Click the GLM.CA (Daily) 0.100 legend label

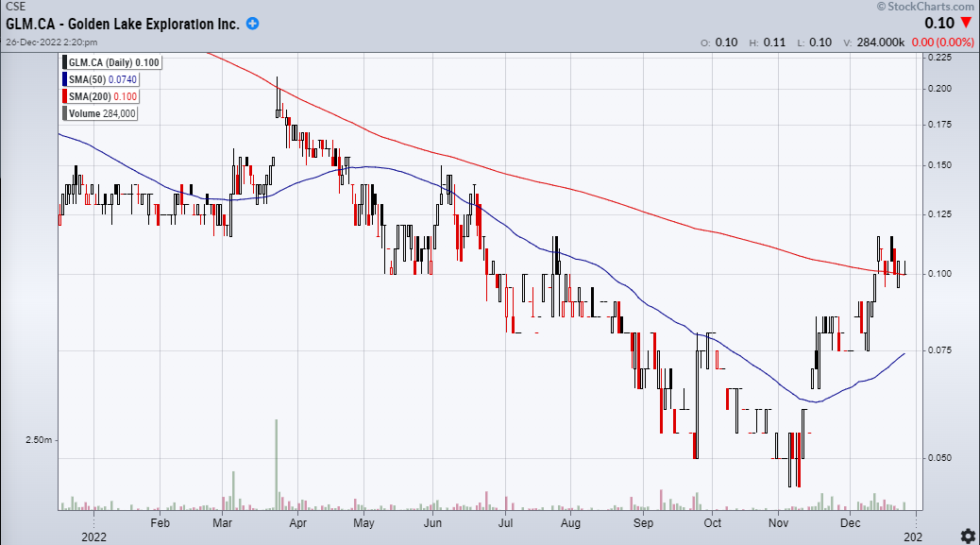(x=113, y=62)
